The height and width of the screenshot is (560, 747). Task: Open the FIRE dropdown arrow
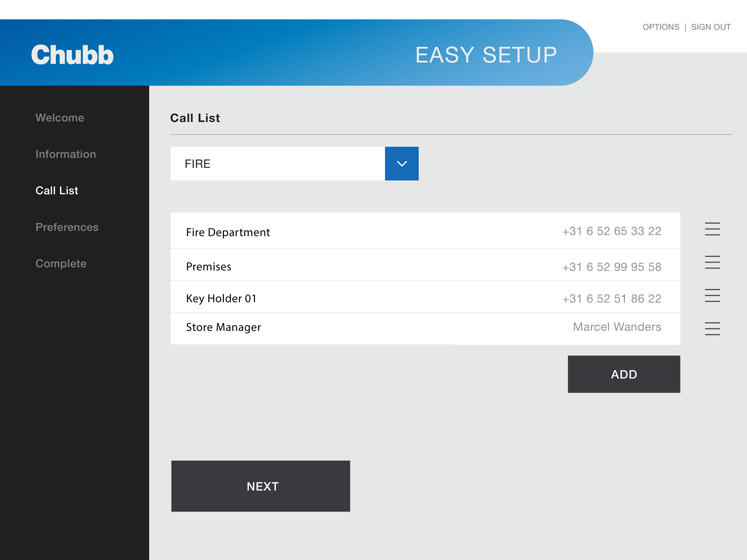coord(402,163)
